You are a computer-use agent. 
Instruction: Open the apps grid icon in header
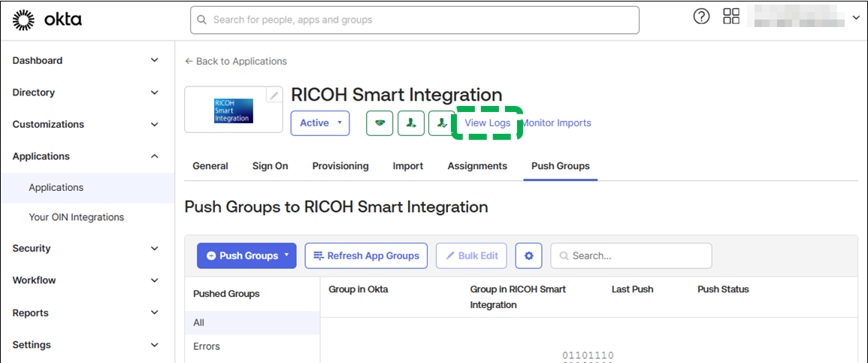click(731, 17)
